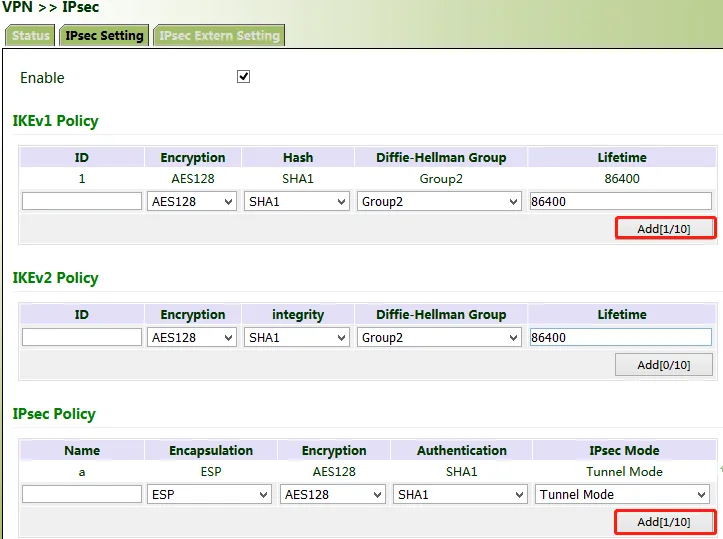
Task: Toggle the Enable IPsec checkbox
Action: (x=243, y=77)
